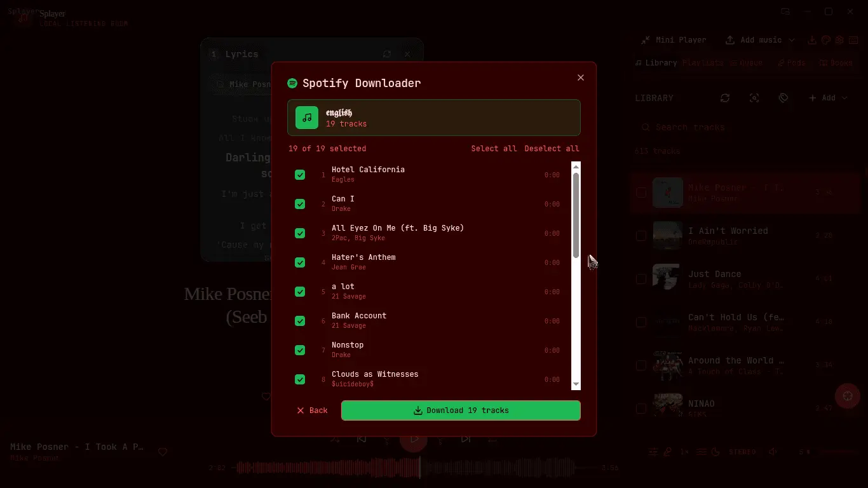Screen dimensions: 868x488
Task: Open the settings gear icon in top toolbar
Action: 839,40
